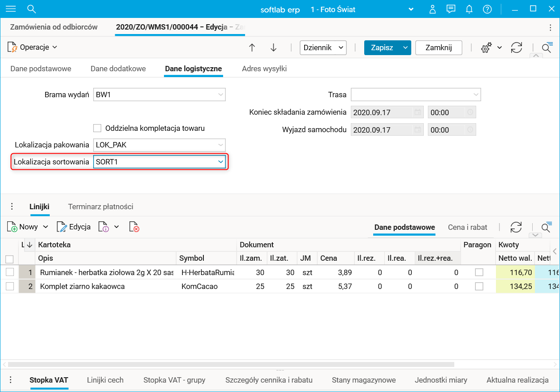Expand the Trasa dropdown
Screen dimensions: 560x392
(x=475, y=95)
